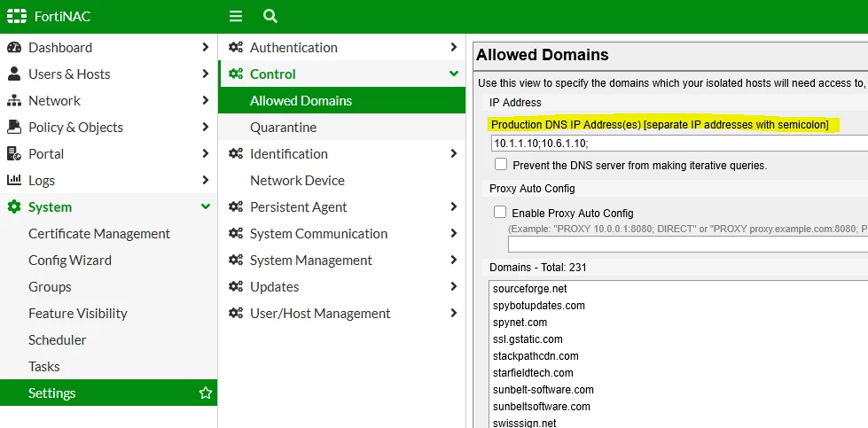Toggle the hamburger menu icon
The width and height of the screenshot is (868, 428).
pyautogui.click(x=236, y=16)
